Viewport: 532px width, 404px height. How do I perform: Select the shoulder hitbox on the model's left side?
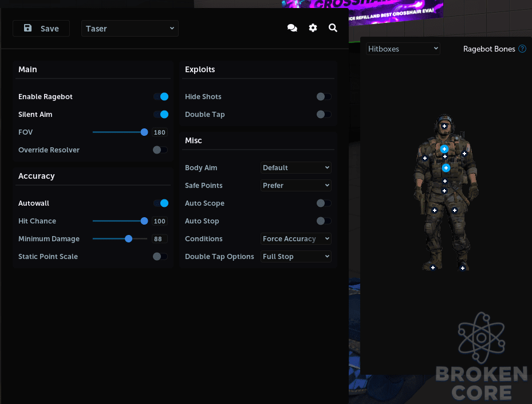424,158
